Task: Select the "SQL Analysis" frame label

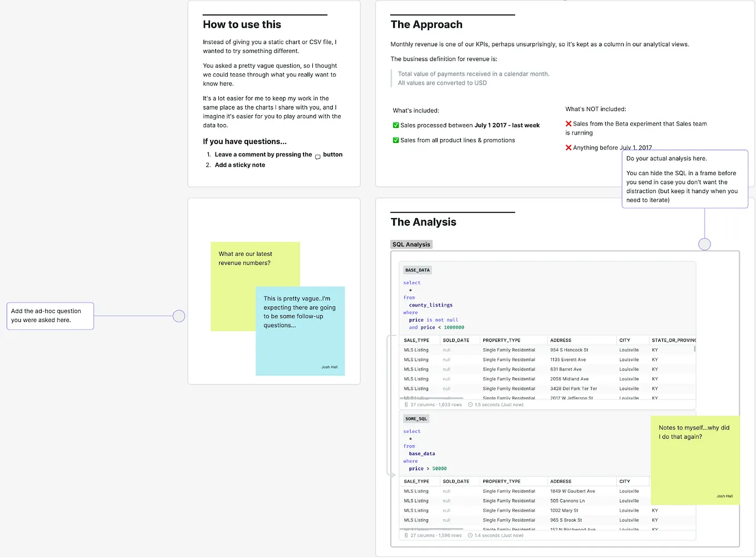Action: (x=411, y=244)
